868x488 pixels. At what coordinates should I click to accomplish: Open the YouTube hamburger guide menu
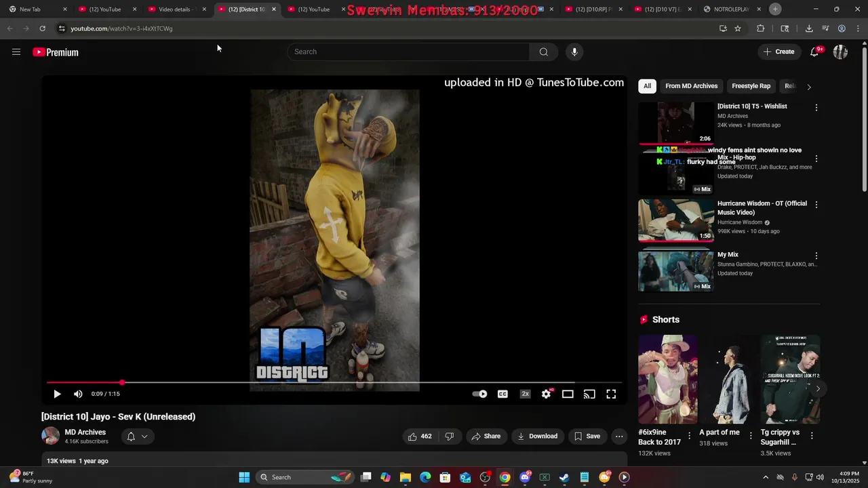[16, 52]
